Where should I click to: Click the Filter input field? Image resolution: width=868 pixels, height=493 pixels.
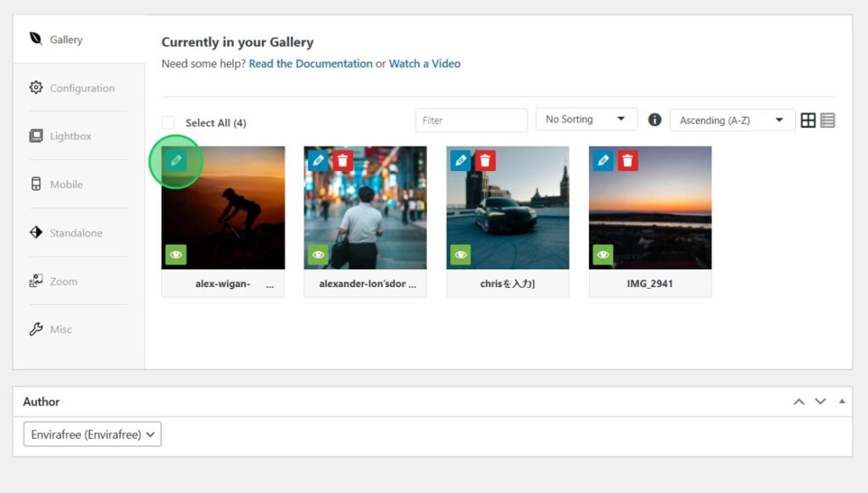point(471,120)
